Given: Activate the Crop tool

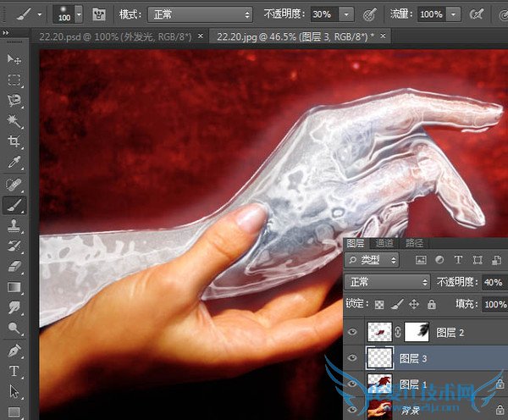Looking at the screenshot, I should pyautogui.click(x=14, y=142).
